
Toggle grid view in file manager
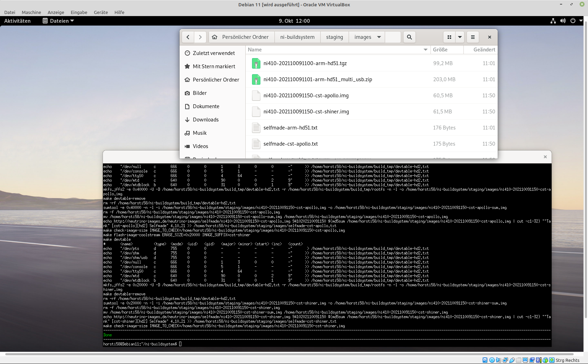pos(449,37)
